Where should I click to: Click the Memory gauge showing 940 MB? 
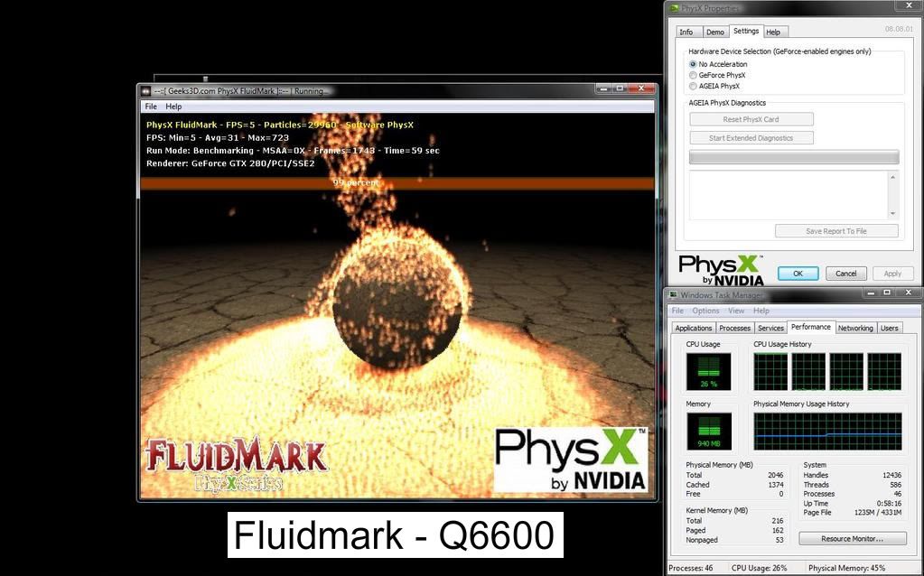click(709, 432)
